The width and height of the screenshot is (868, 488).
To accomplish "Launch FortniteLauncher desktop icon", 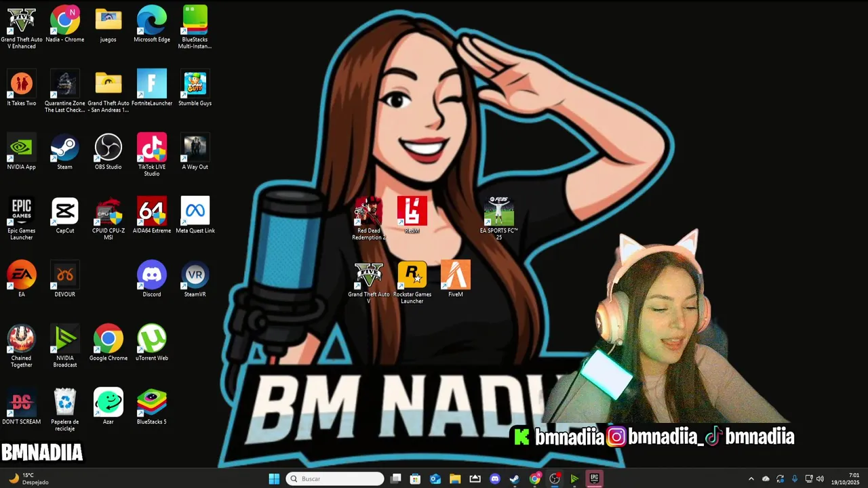I will [x=152, y=88].
